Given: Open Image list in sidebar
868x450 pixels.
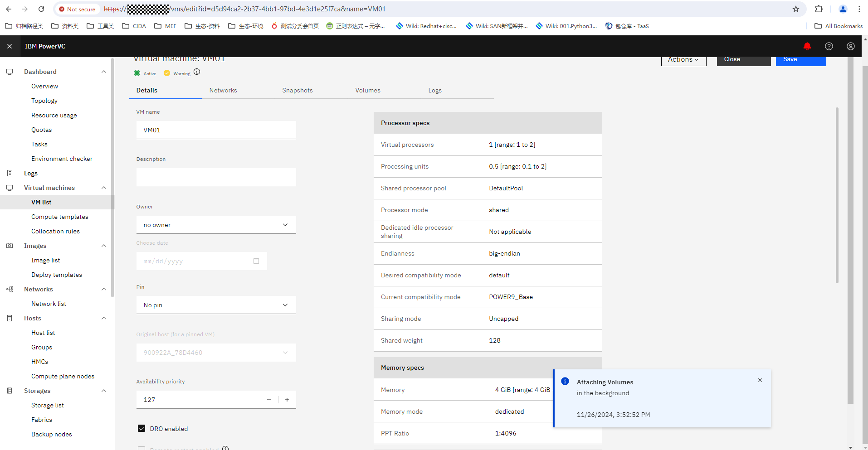Looking at the screenshot, I should click(45, 260).
